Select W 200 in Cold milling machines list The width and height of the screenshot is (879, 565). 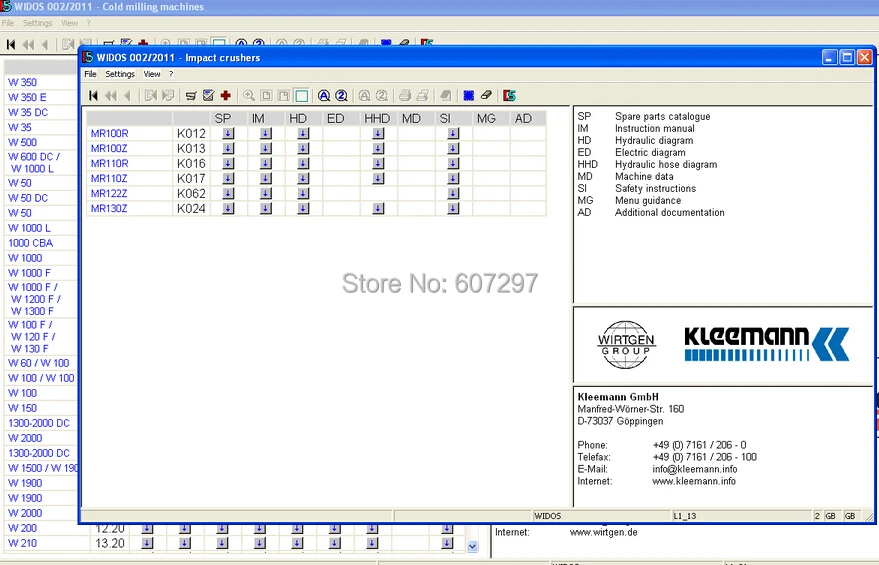22,528
